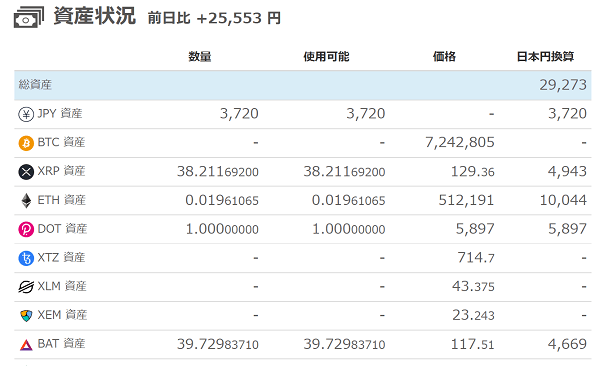
Task: Click the Ethereum ETH diamond icon
Action: pos(26,200)
